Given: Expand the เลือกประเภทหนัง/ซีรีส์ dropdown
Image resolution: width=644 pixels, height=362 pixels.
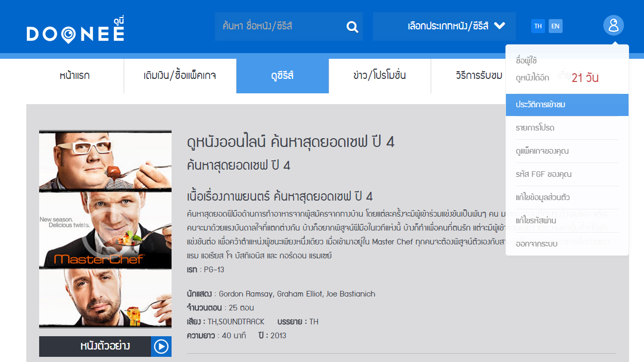Looking at the screenshot, I should pyautogui.click(x=444, y=26).
